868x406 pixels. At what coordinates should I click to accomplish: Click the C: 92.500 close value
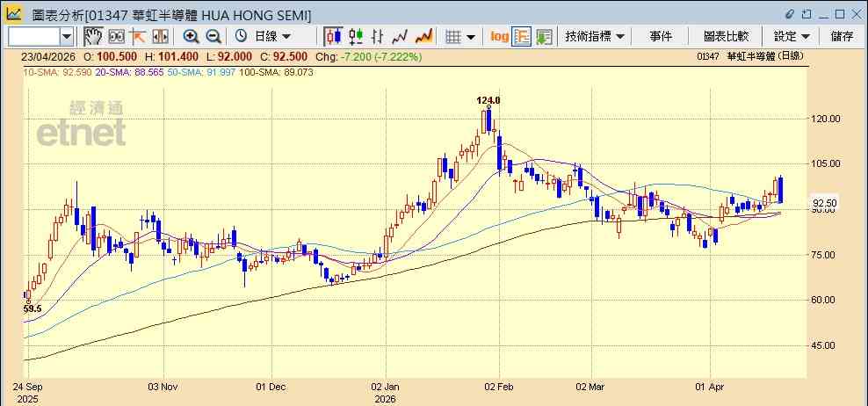285,56
